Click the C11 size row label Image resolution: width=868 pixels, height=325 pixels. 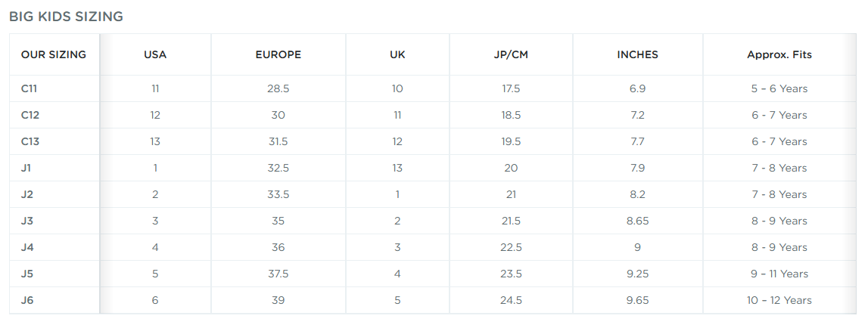coord(30,88)
